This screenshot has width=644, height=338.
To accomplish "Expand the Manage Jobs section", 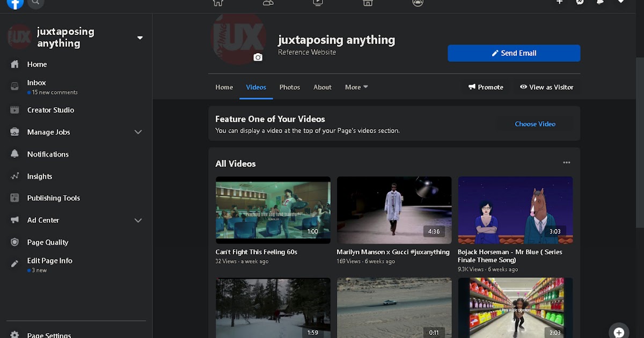I will 138,132.
